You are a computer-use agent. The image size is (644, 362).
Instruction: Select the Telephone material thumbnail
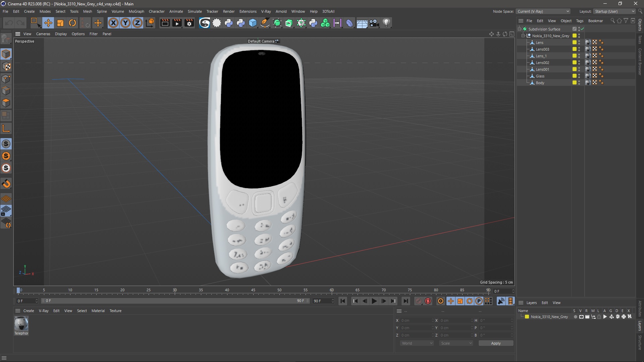[x=21, y=323]
